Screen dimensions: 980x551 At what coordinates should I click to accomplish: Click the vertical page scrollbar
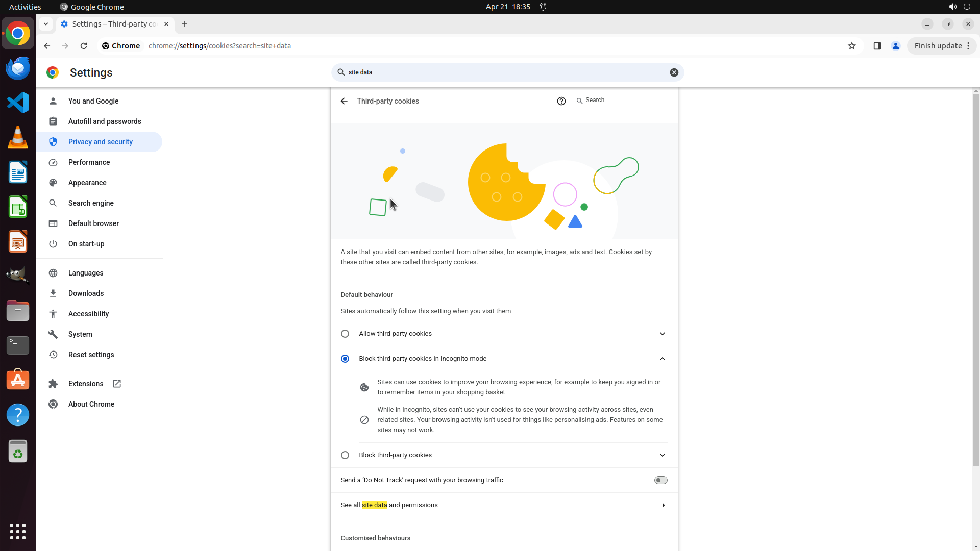point(976,281)
